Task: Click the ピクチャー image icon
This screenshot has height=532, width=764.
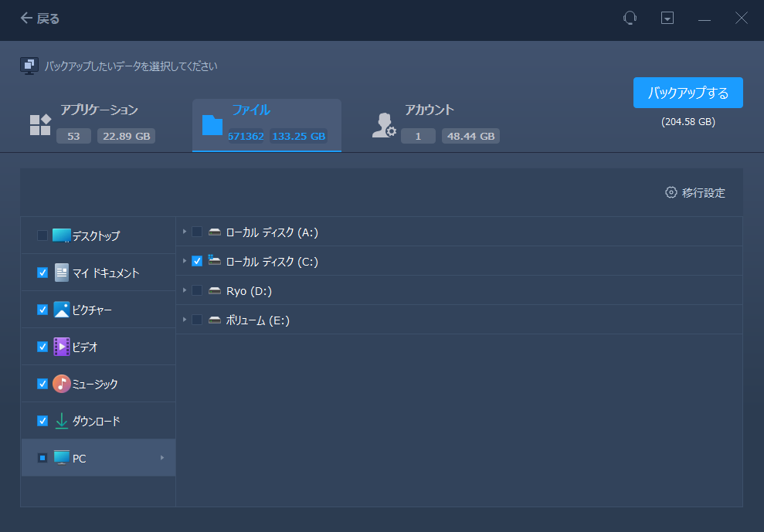Action: click(x=62, y=310)
